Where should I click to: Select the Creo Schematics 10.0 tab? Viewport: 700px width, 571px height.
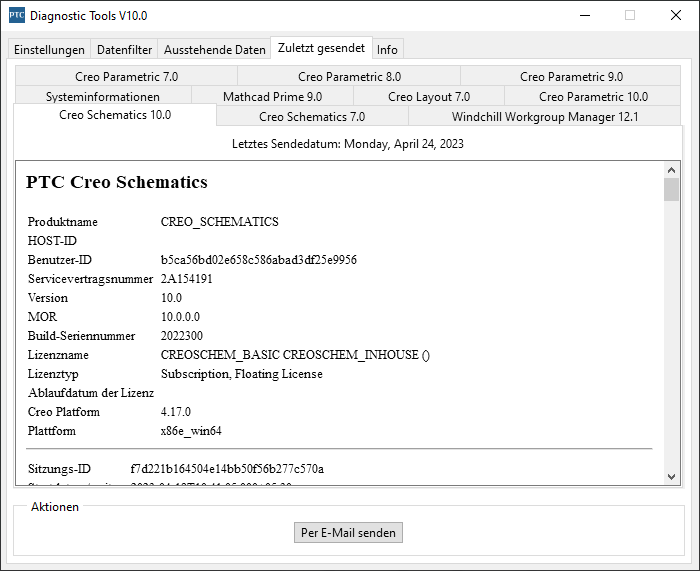pyautogui.click(x=115, y=115)
